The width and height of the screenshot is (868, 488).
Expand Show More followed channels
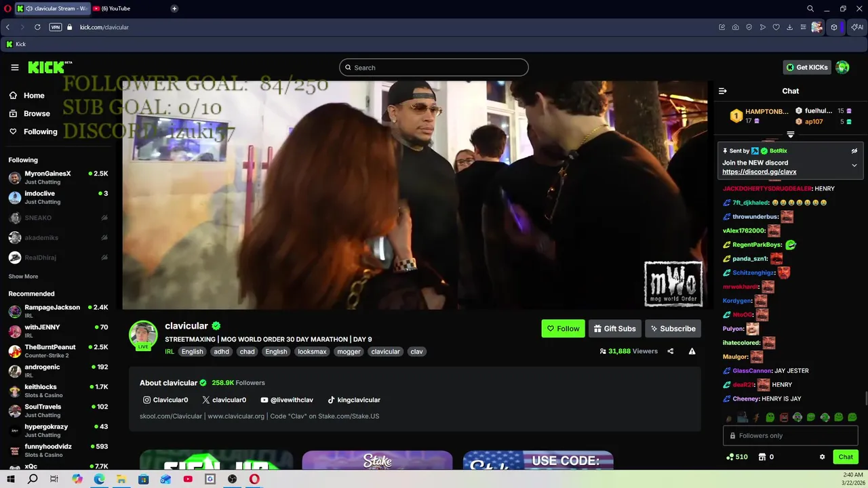[x=23, y=277]
